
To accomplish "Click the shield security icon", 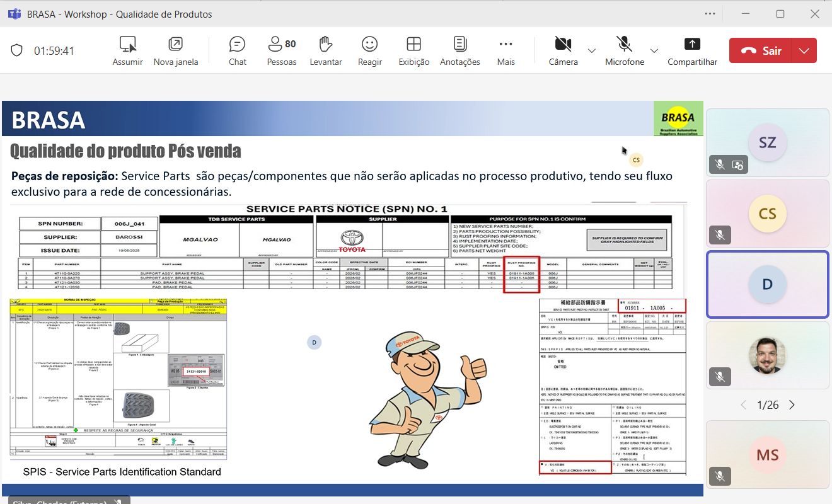I will coord(17,51).
